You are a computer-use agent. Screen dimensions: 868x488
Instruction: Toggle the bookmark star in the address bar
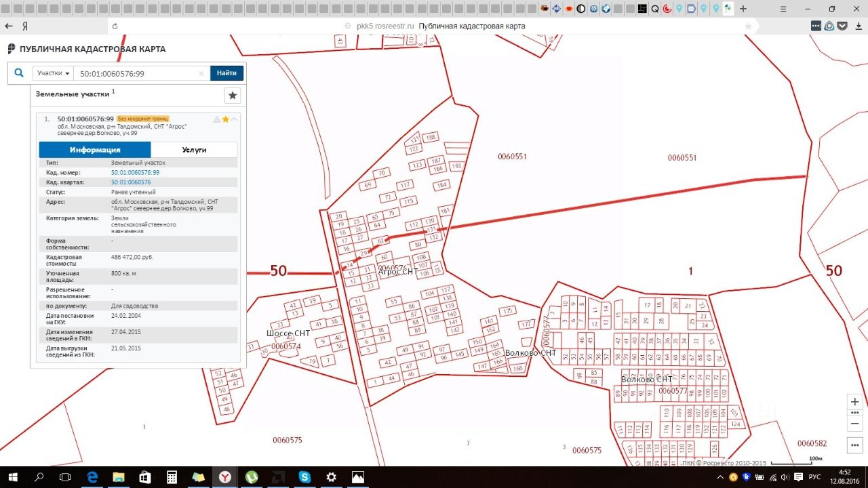click(x=748, y=26)
